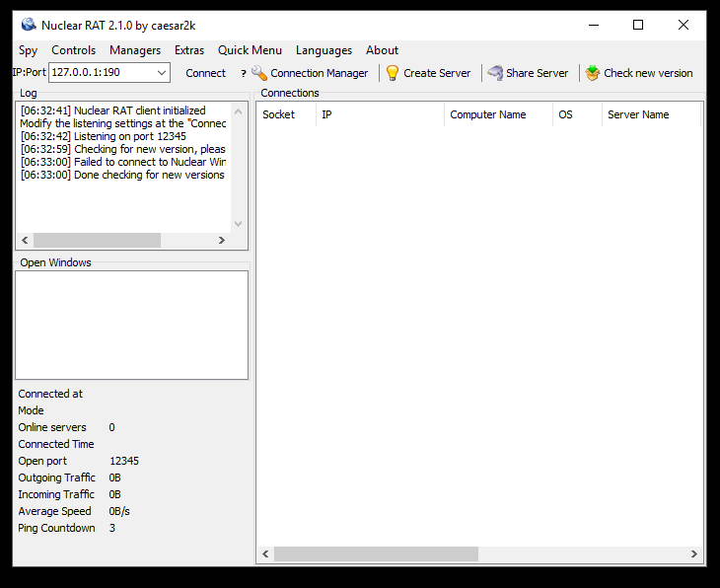
Task: Select log line 'Done checking for new versions'
Action: (123, 175)
